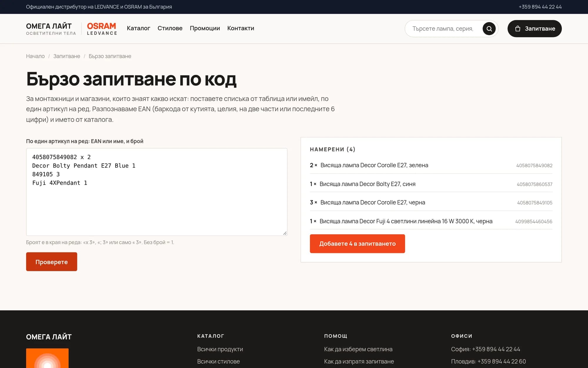Open Как да изберем светлина link
Screen dimensions: 588x368
tap(358, 349)
